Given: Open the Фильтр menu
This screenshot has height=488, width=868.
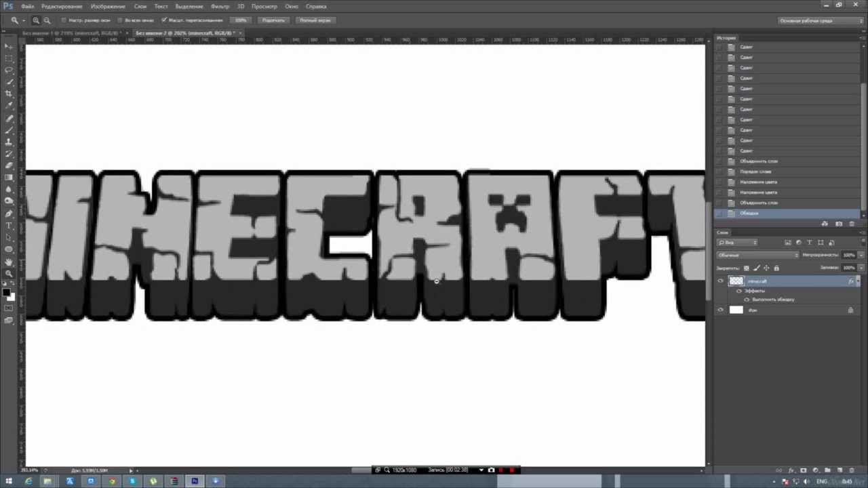Looking at the screenshot, I should tap(220, 6).
